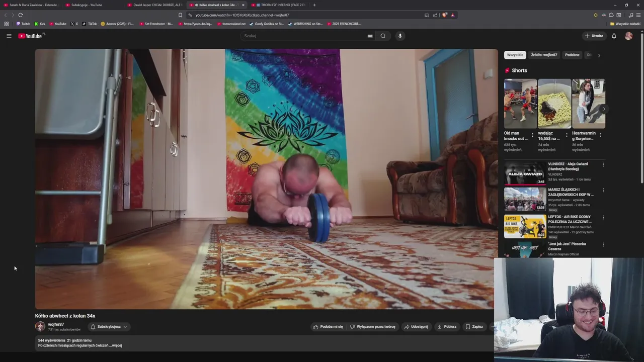
Task: Open the YouTube hamburger guide menu
Action: [9, 36]
